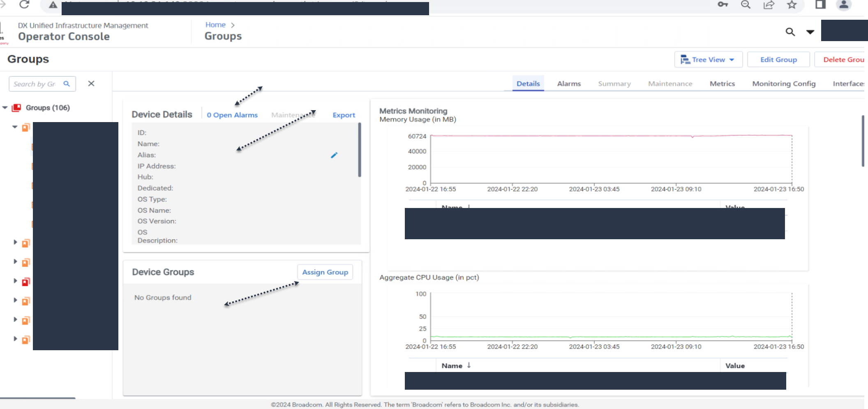
Task: Click the 'OS Name:' field label
Action: [154, 210]
